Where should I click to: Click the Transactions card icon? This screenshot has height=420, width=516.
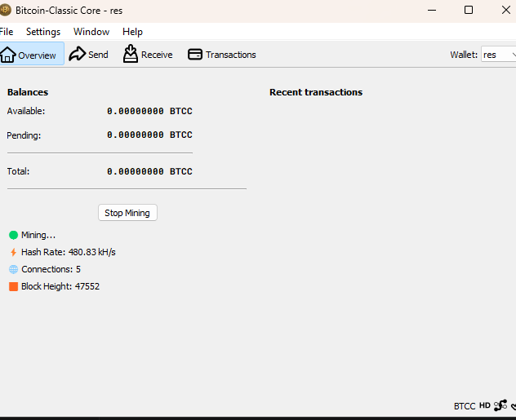[x=195, y=55]
